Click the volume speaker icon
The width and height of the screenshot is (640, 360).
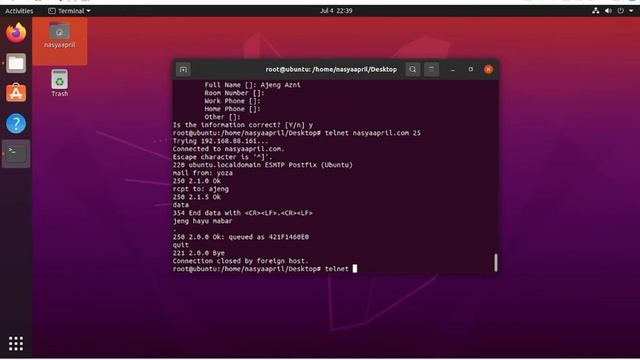[608, 11]
